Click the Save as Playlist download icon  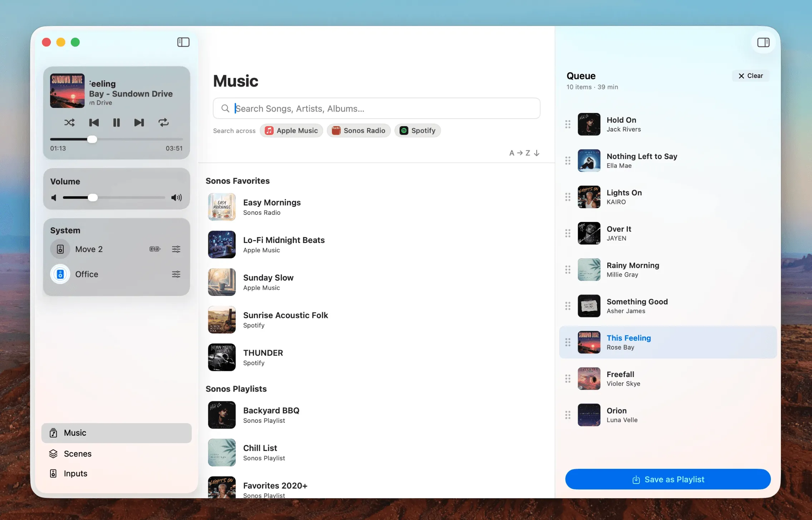coord(636,480)
